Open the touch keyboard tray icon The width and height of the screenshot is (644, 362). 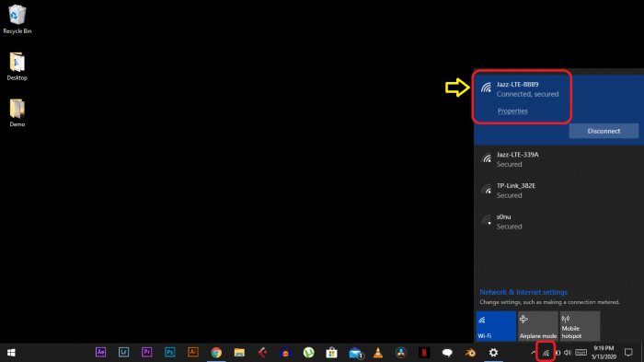(581, 353)
